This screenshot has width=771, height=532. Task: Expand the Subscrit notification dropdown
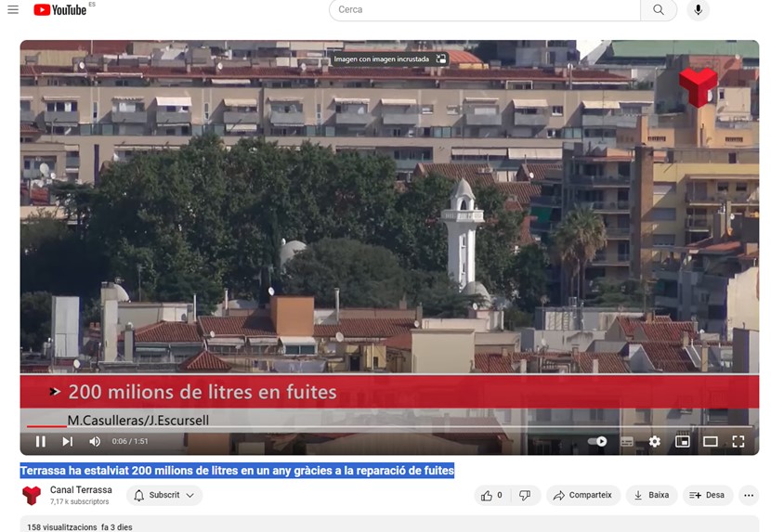[164, 495]
